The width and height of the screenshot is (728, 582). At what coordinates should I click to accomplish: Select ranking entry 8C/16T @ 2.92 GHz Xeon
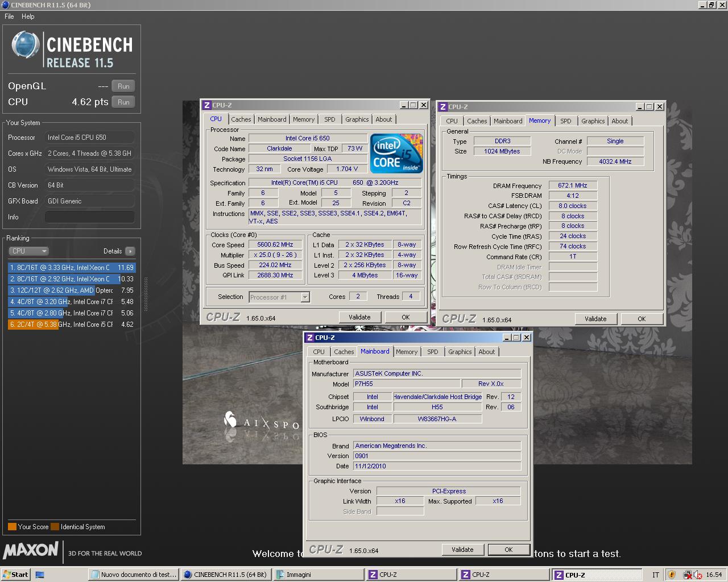click(x=72, y=279)
